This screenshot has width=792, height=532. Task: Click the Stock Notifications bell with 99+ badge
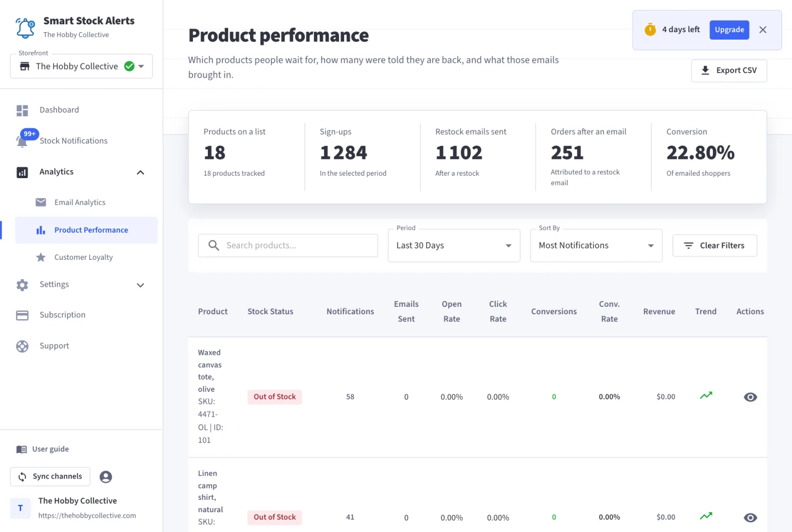[x=22, y=141]
